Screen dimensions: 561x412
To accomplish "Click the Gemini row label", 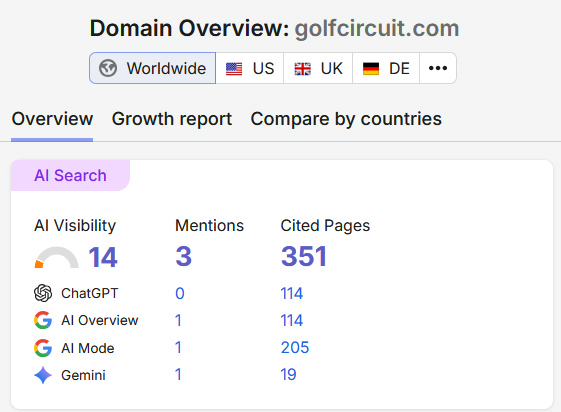I will (x=83, y=375).
